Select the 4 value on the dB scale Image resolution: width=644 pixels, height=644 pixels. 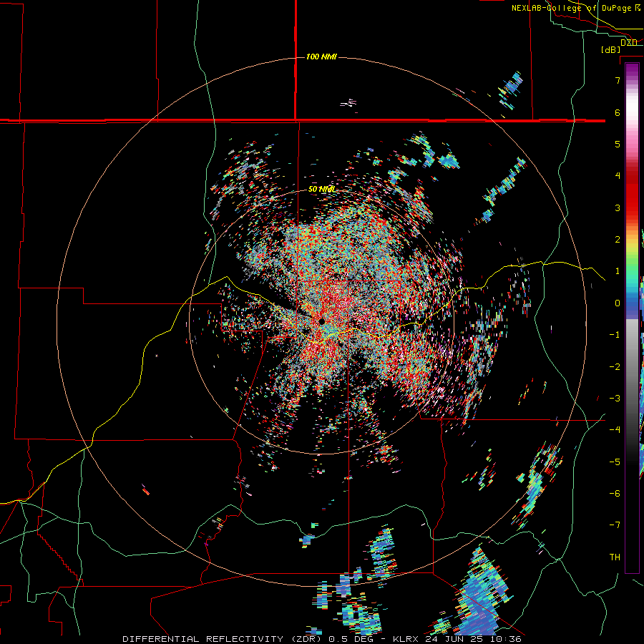(x=618, y=176)
